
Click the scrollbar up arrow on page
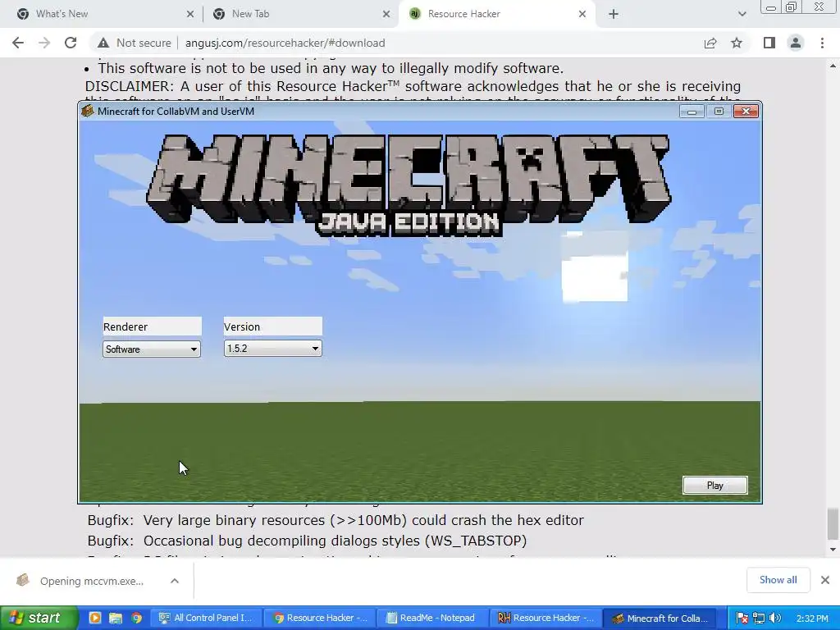click(833, 66)
